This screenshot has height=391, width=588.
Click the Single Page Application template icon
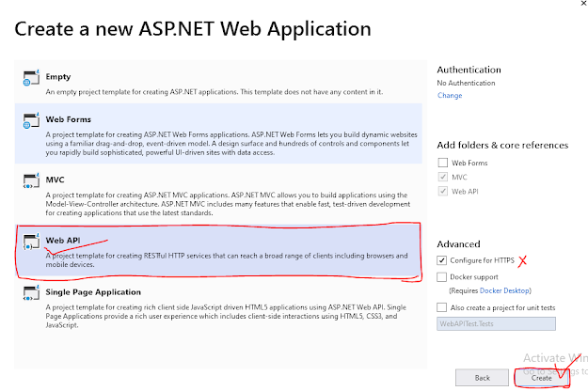tap(31, 293)
